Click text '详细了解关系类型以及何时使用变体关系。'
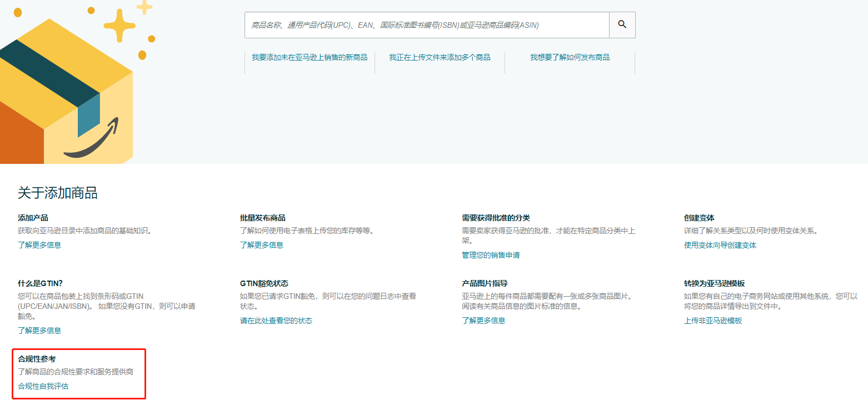This screenshot has width=868, height=405. (x=751, y=231)
